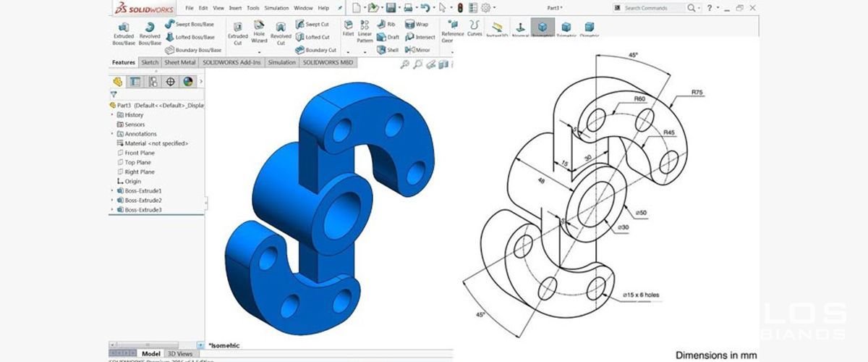This screenshot has height=362, width=868.
Task: Select the Boundary Cut command
Action: [x=315, y=50]
